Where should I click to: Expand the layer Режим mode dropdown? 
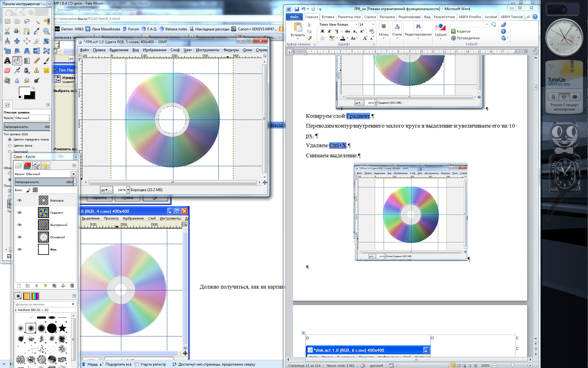tap(73, 174)
